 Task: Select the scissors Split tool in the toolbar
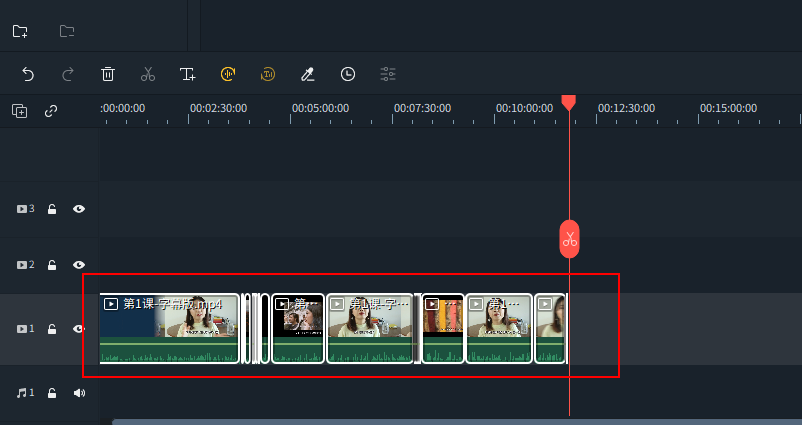click(148, 74)
